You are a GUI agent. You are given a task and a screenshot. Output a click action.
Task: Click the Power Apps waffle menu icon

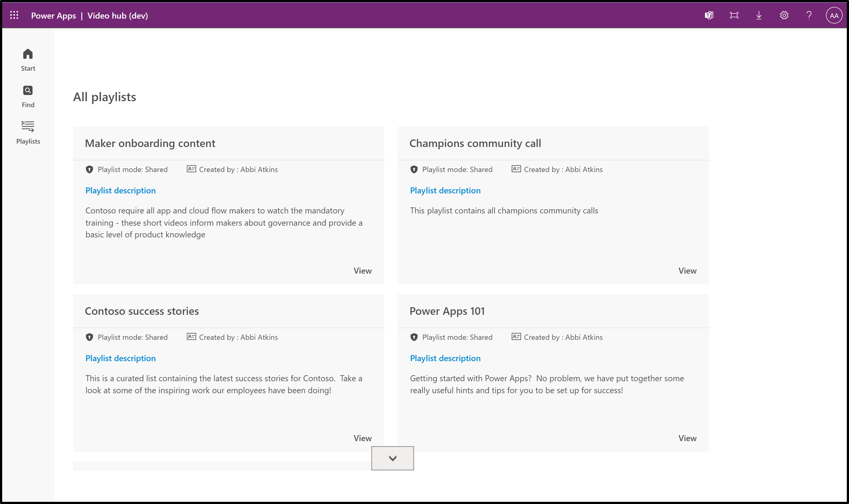click(x=15, y=15)
